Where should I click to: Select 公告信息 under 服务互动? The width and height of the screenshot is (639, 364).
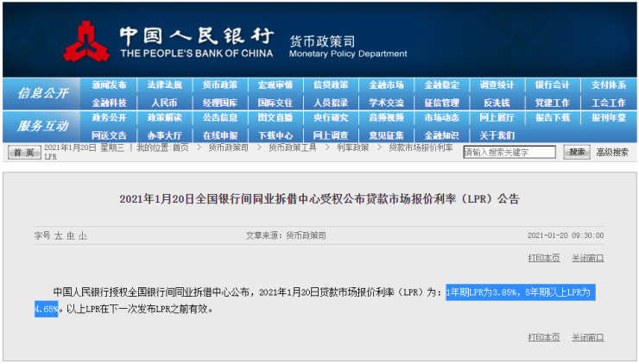[x=220, y=117]
